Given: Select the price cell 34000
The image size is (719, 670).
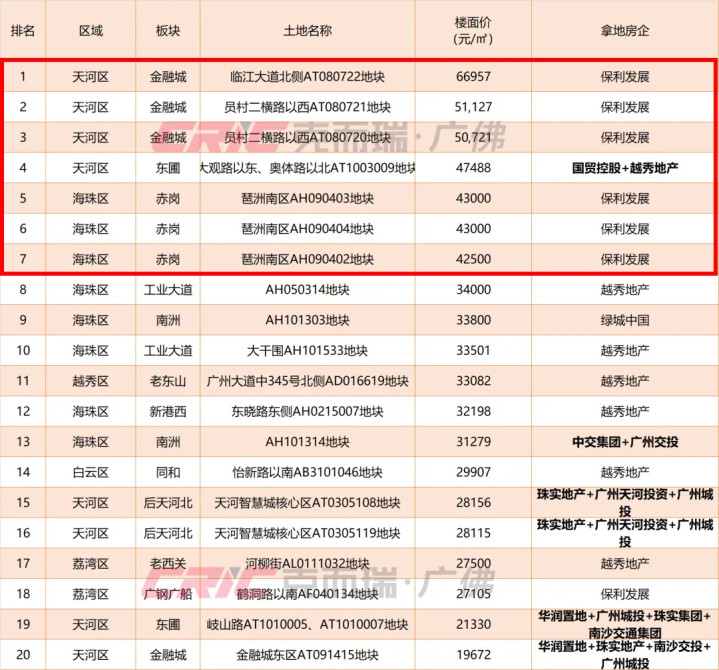Looking at the screenshot, I should [473, 290].
